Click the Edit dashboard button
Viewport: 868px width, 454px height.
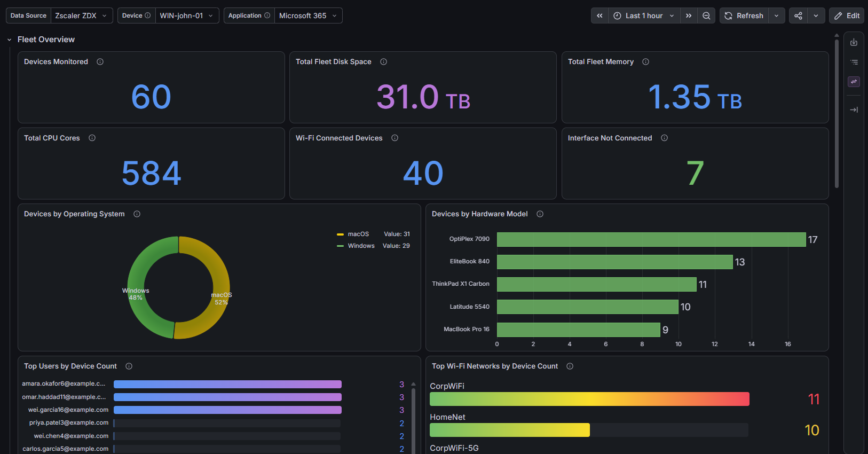[847, 15]
